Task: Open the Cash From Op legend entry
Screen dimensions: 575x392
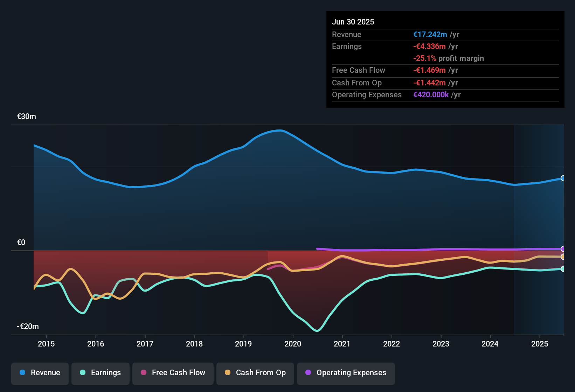Action: click(255, 373)
